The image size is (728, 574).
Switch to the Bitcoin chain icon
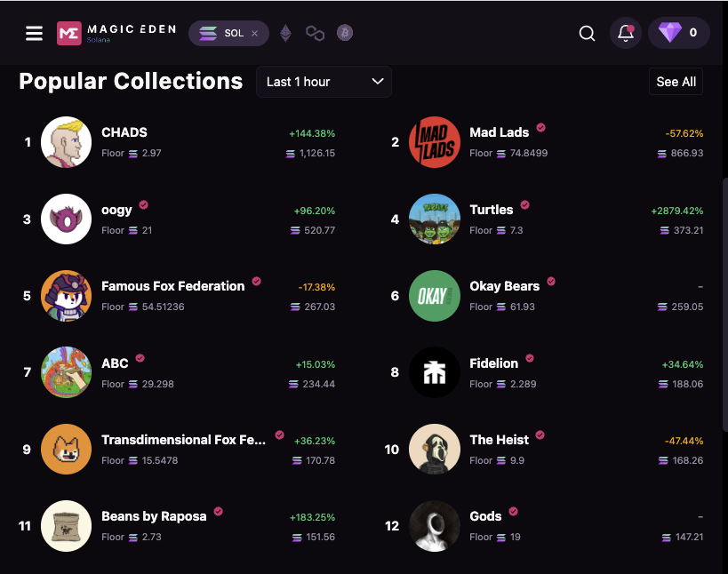345,33
